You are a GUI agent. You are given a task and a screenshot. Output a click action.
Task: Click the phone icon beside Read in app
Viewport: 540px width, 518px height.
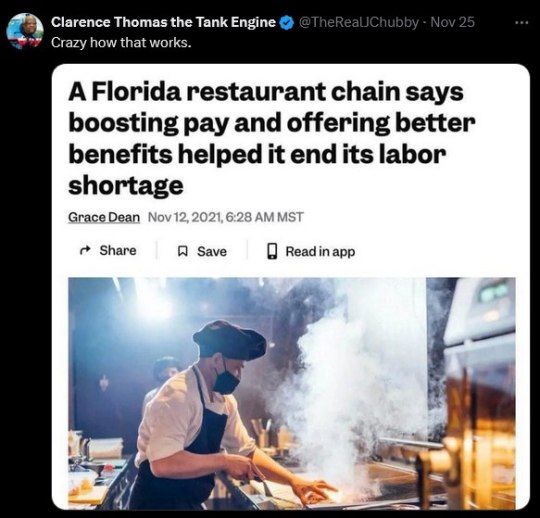tap(272, 251)
